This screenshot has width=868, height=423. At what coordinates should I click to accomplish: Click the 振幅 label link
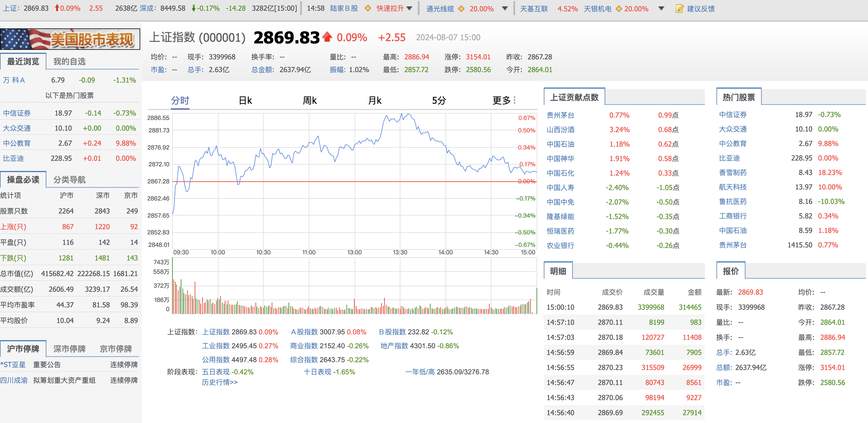tap(338, 70)
